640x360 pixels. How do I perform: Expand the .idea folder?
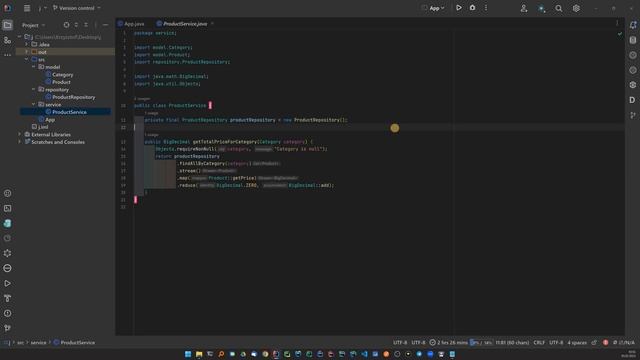27,44
